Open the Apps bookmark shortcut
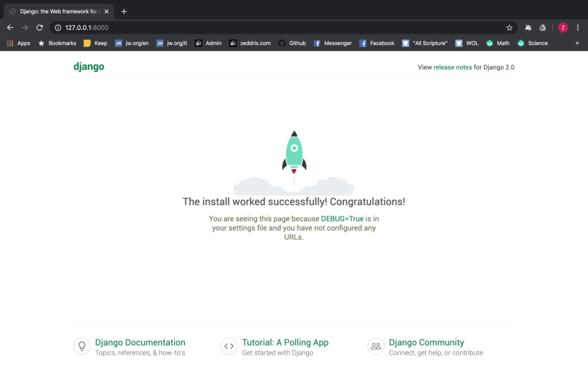The image size is (588, 368). click(x=18, y=43)
